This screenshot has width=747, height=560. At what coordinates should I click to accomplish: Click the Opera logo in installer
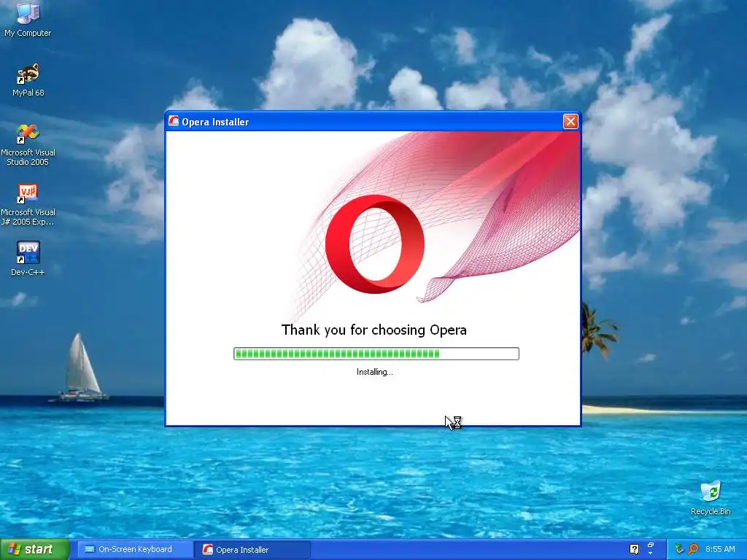tap(375, 244)
